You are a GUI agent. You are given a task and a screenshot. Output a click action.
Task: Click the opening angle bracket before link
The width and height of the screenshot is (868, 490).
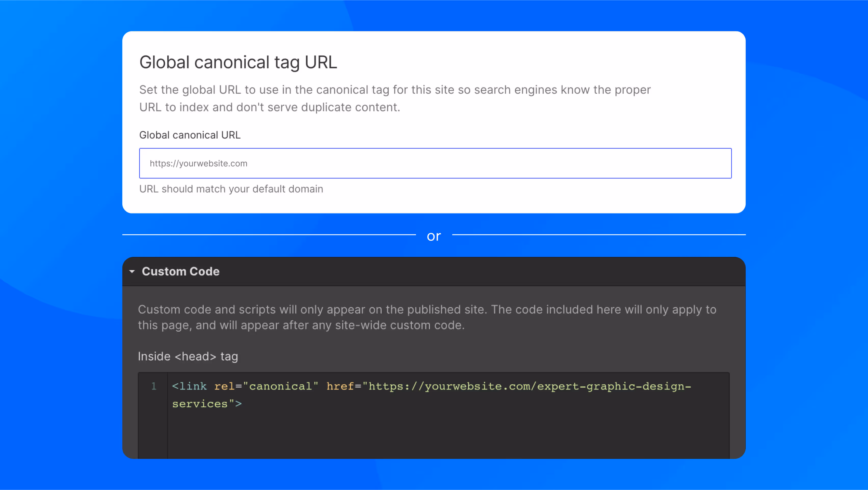point(175,386)
